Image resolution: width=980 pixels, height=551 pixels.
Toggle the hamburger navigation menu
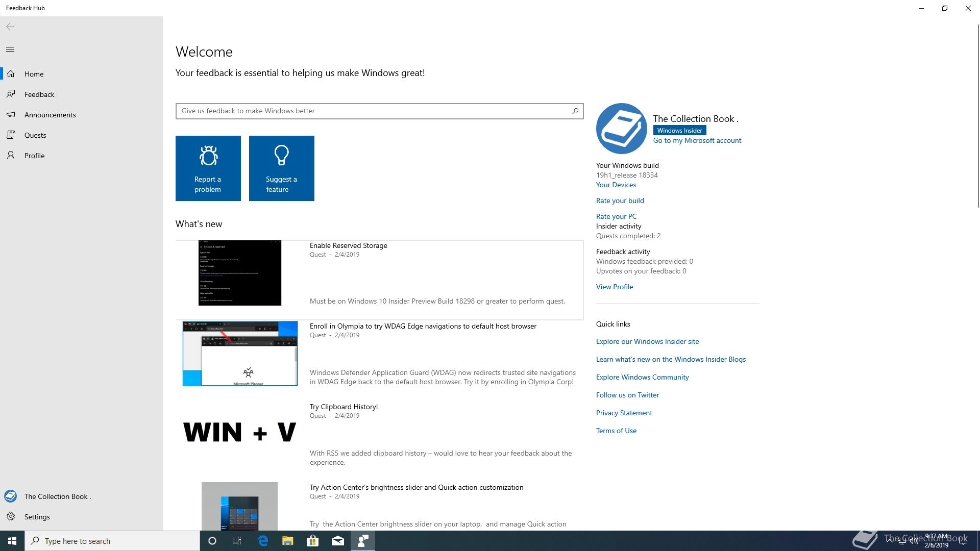pyautogui.click(x=10, y=49)
